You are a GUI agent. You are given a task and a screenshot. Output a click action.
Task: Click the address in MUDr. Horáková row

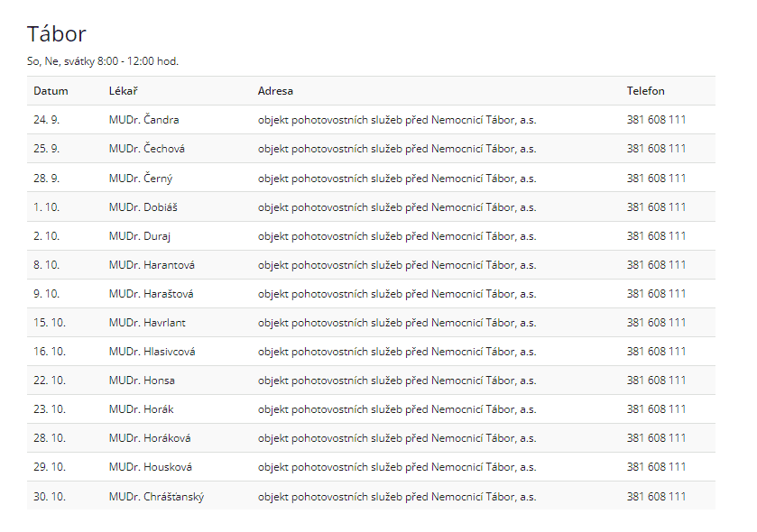click(x=396, y=438)
